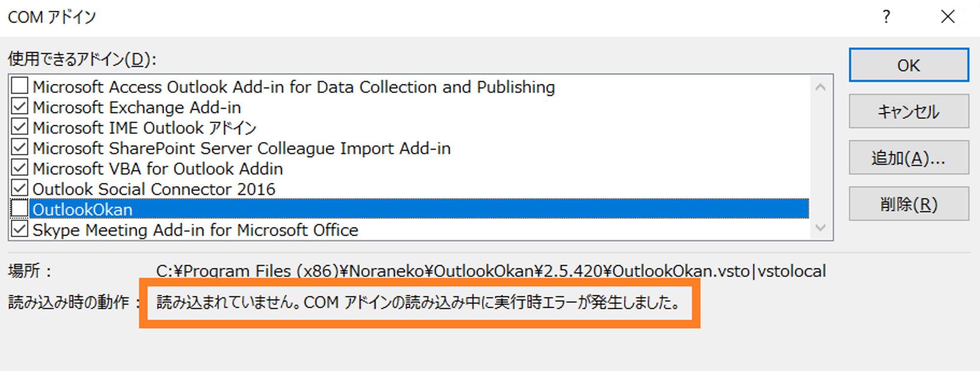Viewport: 980px width, 371px height.
Task: Select Skype Meeting Add-in list entry
Action: coord(196,230)
